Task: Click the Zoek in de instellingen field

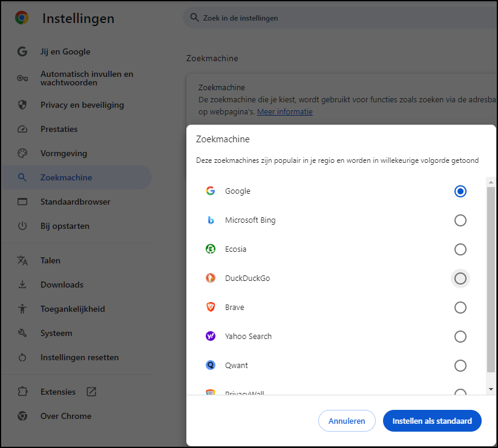Action: [x=341, y=18]
